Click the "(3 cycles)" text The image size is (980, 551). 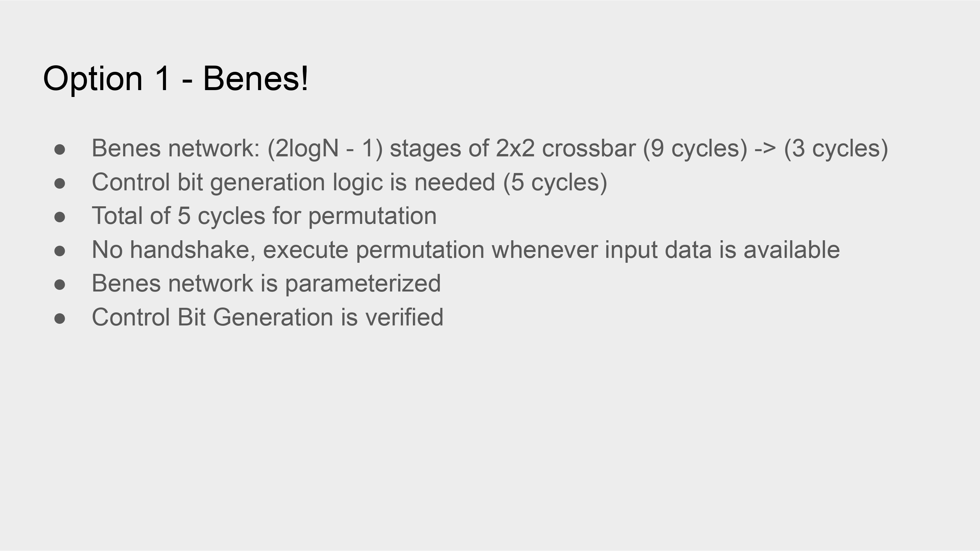coord(836,148)
